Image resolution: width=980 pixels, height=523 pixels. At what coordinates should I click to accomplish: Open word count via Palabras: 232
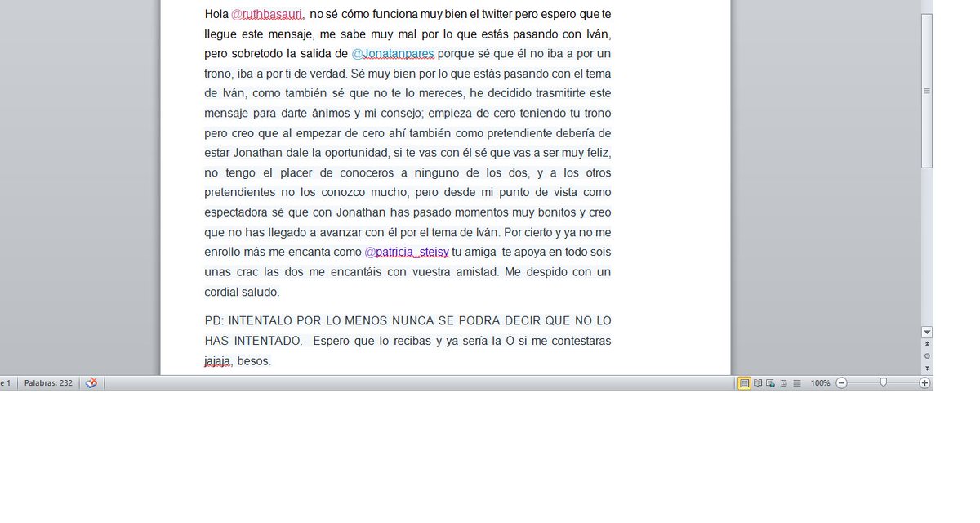[x=48, y=382]
